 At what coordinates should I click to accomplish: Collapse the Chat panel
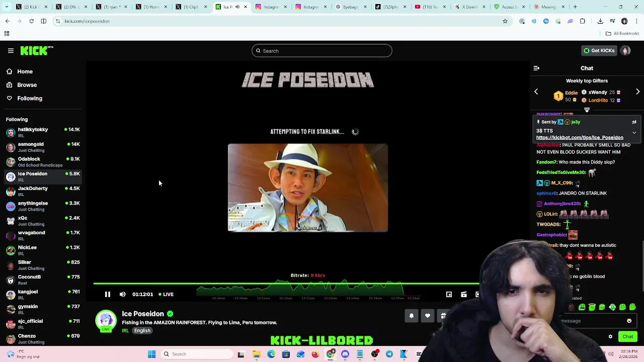point(536,68)
